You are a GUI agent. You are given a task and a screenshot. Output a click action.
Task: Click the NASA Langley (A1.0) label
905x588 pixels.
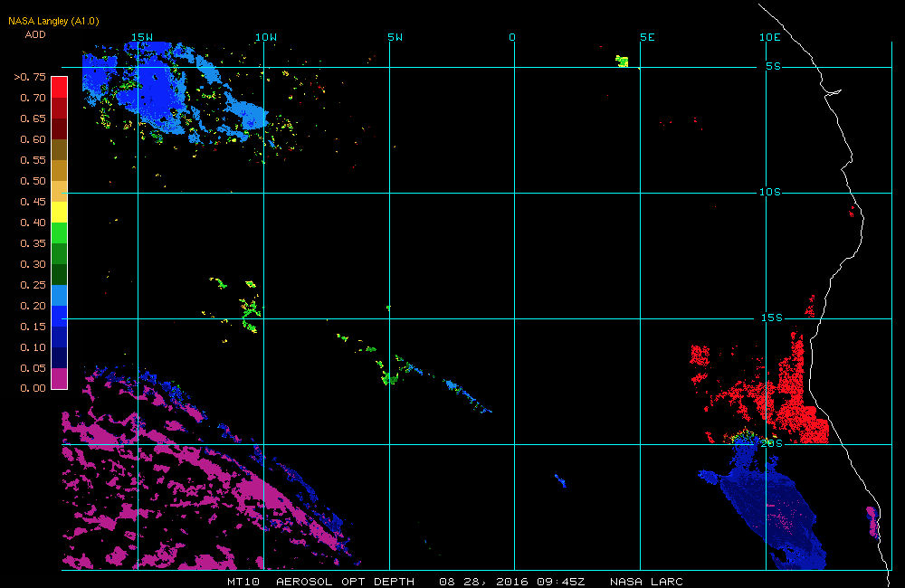(x=53, y=21)
